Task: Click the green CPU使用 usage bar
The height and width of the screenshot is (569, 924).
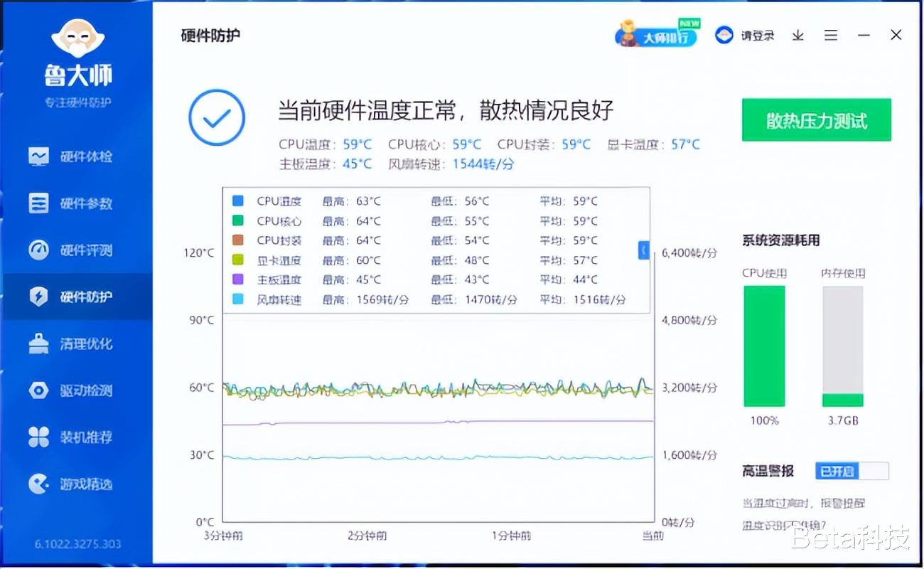Action: (763, 345)
